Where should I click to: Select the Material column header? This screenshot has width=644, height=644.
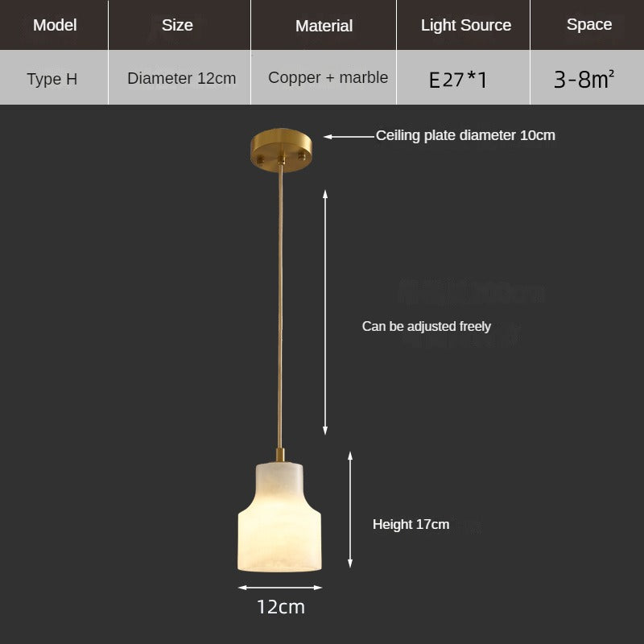[324, 25]
